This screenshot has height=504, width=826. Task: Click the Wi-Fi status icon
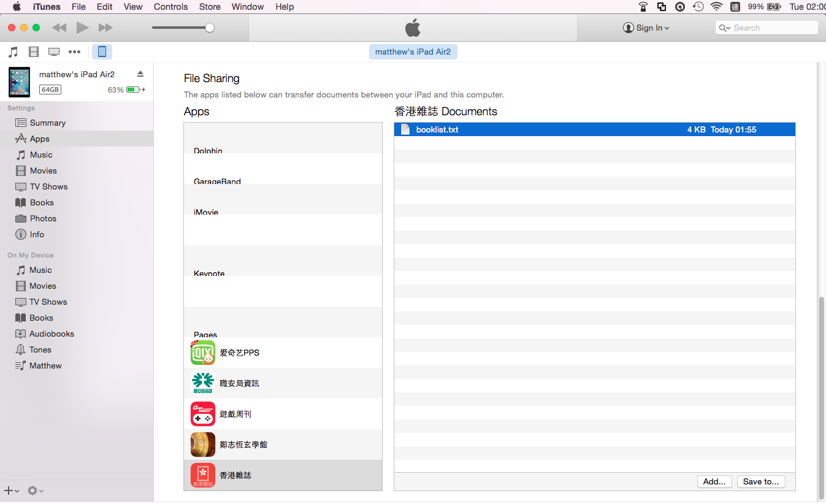[x=716, y=7]
